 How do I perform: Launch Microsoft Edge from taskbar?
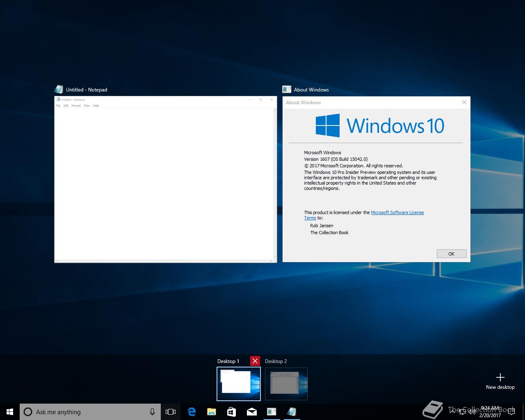coord(191,412)
